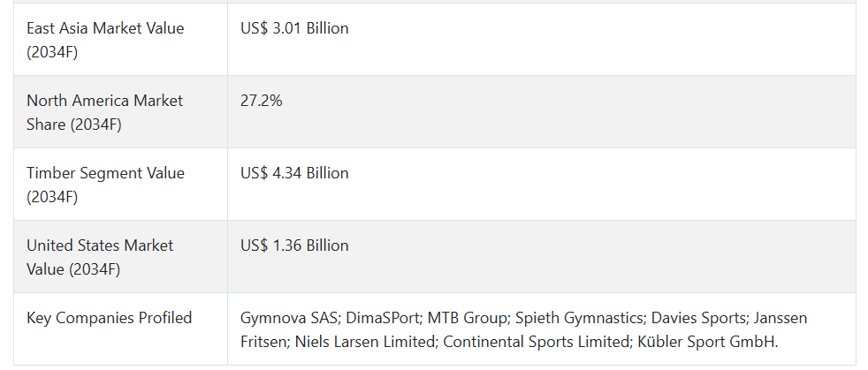Screen dimensions: 868x370
Task: Click the Key Companies Profiled label
Action: click(x=109, y=318)
